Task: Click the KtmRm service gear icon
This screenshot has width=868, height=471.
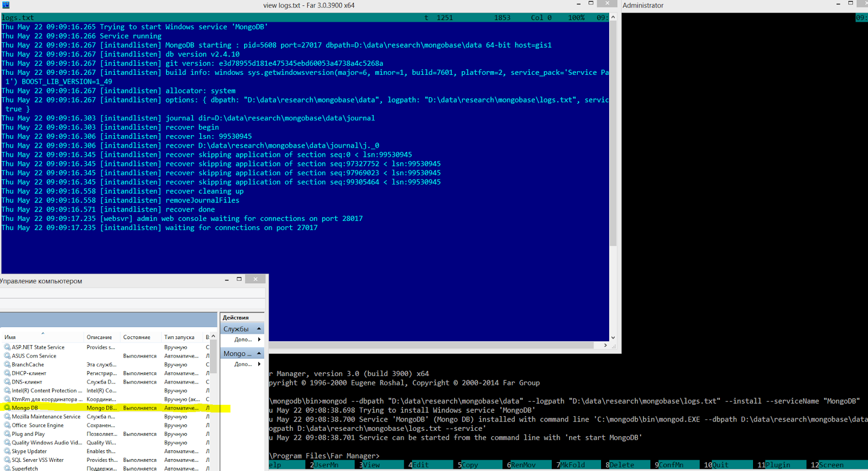Action: (8, 399)
